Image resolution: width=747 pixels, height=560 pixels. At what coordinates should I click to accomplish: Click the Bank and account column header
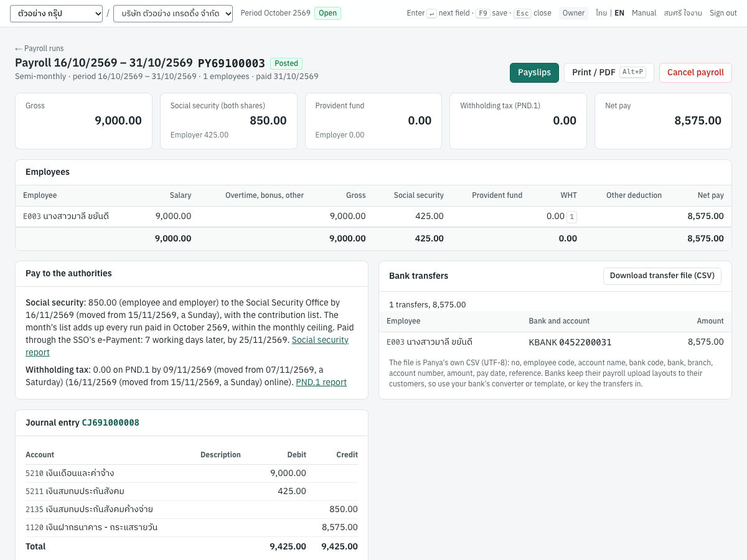pos(559,321)
